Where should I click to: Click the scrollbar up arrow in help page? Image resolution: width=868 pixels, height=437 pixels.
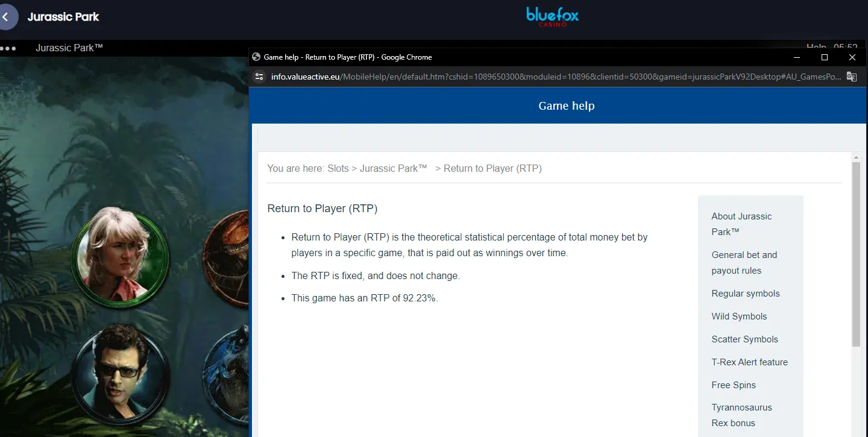coord(855,157)
